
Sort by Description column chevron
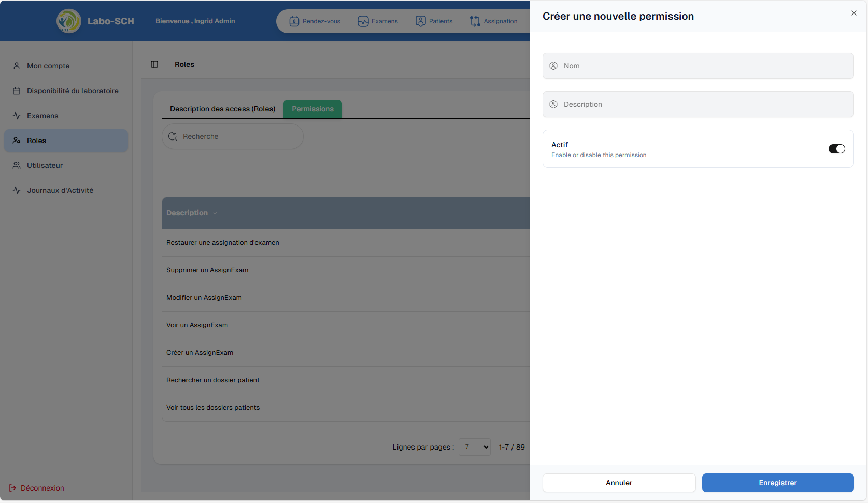215,213
